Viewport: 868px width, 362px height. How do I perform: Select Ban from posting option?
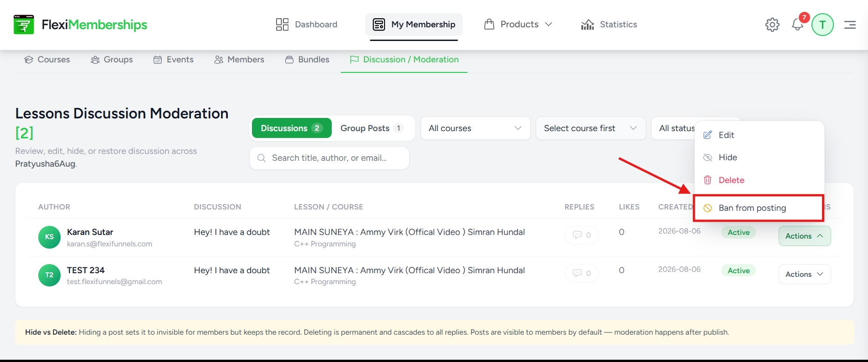coord(759,208)
